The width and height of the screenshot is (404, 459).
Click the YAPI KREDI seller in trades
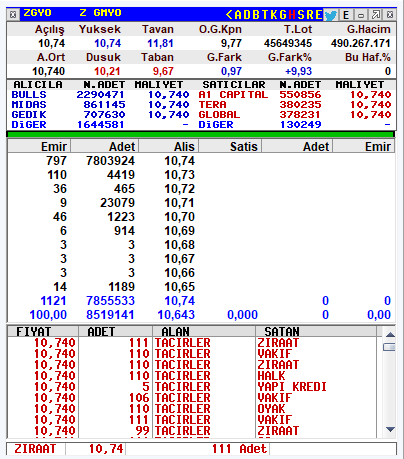(292, 387)
